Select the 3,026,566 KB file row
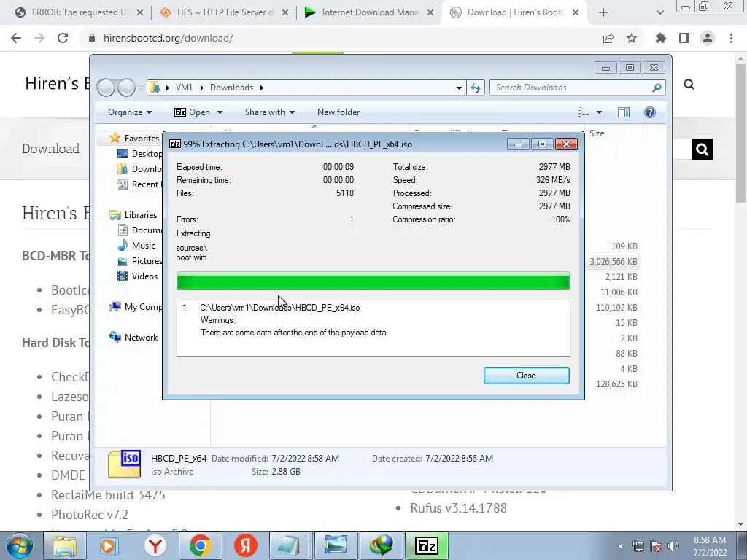 tap(613, 262)
